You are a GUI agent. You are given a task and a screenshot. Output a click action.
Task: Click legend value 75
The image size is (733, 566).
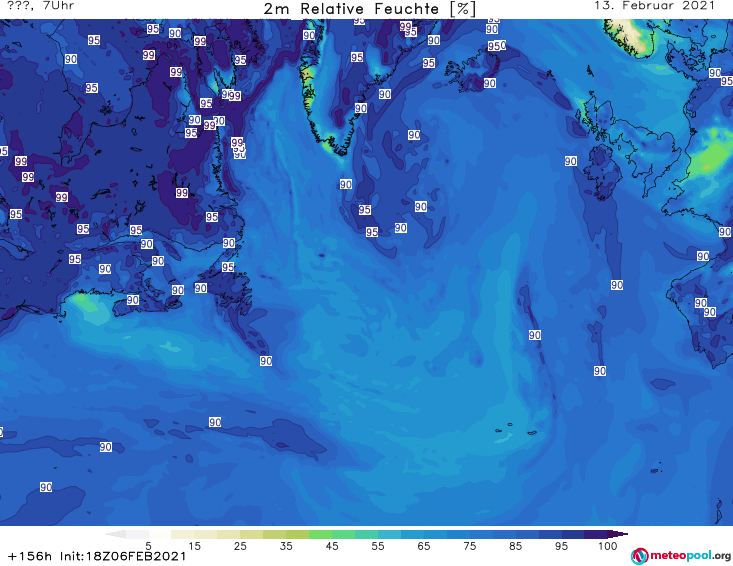coord(470,546)
